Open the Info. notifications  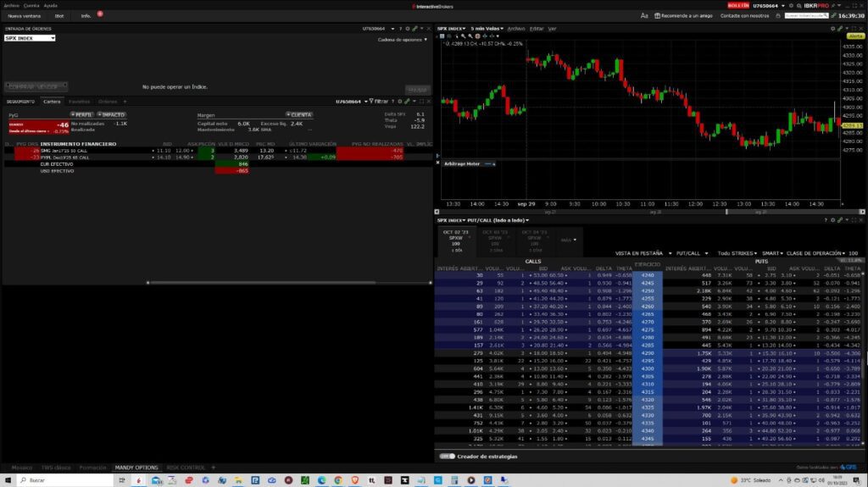point(86,16)
